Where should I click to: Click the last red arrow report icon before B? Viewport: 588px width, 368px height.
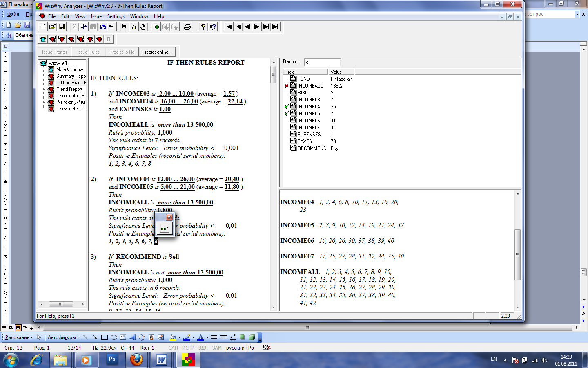(x=99, y=39)
